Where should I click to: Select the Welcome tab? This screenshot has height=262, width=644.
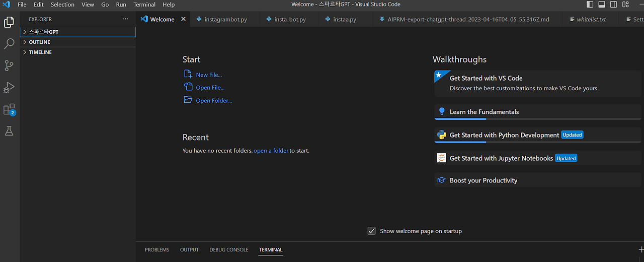163,19
